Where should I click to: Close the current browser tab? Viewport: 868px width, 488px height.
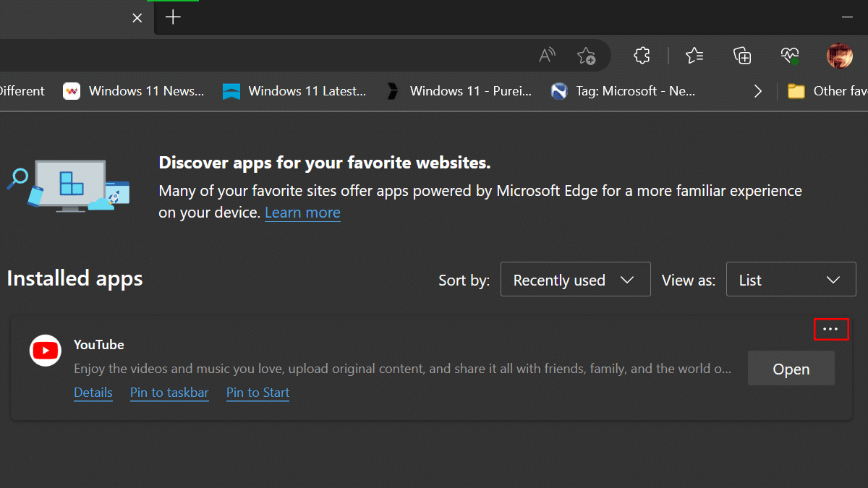[137, 17]
